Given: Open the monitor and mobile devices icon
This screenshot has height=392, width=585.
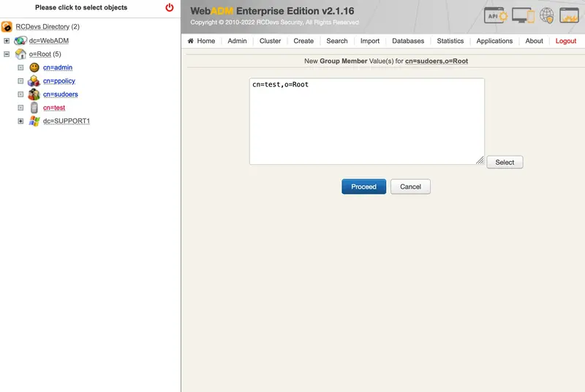Looking at the screenshot, I should click(x=523, y=15).
